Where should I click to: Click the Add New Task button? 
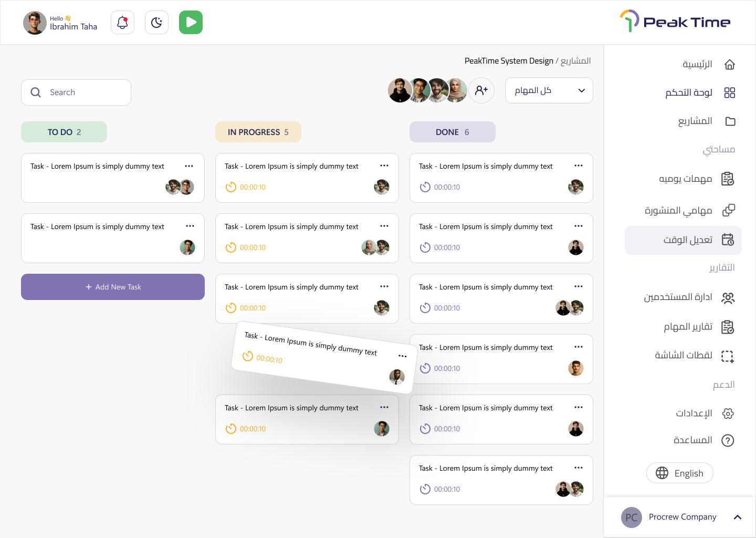click(113, 287)
